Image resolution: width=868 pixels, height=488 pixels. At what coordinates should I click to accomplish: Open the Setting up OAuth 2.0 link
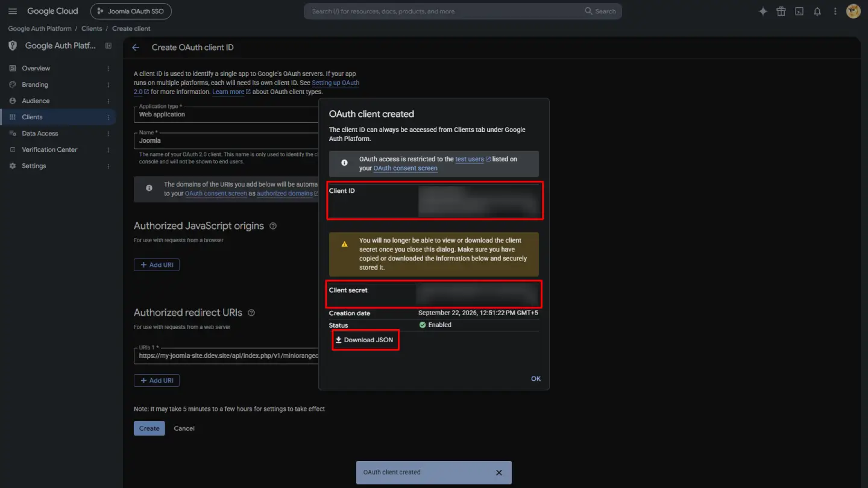(x=335, y=83)
